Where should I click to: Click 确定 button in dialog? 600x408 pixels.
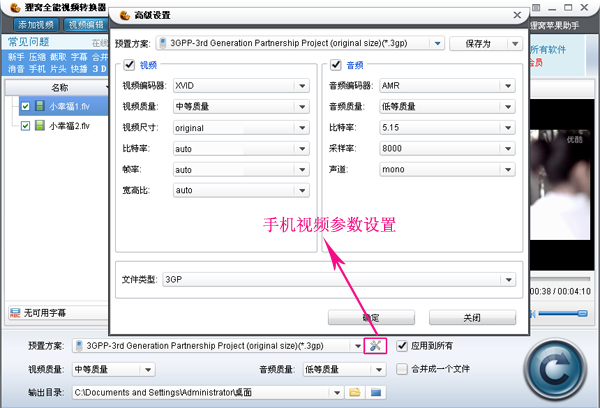371,317
